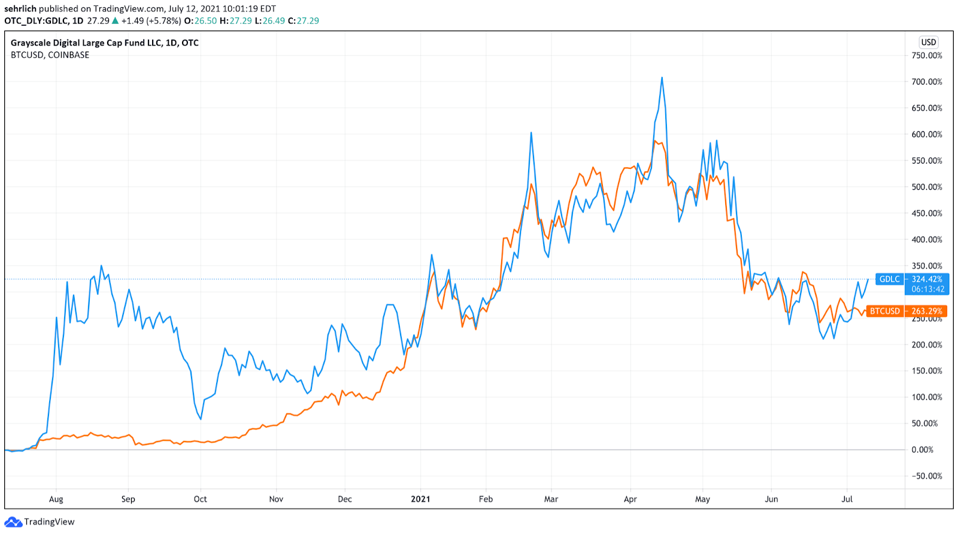Click the 0.00% axis label
958x535 pixels.
point(923,449)
